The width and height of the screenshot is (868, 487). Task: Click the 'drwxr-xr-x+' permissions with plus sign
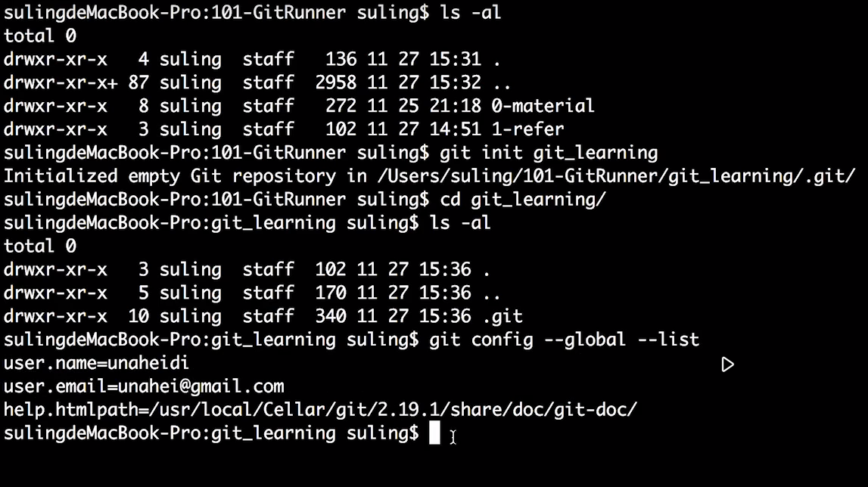coord(61,82)
